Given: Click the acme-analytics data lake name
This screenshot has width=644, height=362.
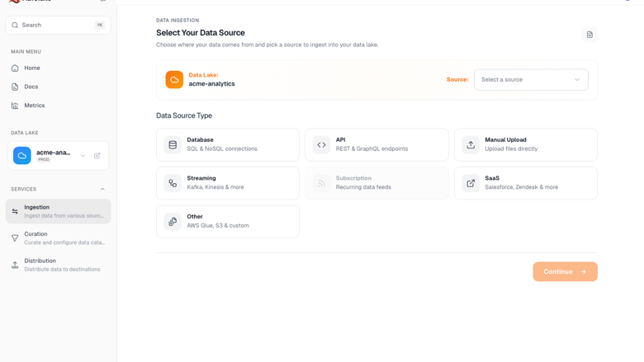Looking at the screenshot, I should click(x=211, y=83).
